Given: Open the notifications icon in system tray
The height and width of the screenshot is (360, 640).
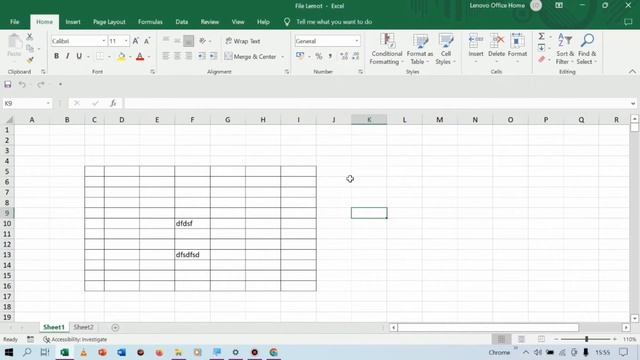Looking at the screenshot, I should 623,352.
